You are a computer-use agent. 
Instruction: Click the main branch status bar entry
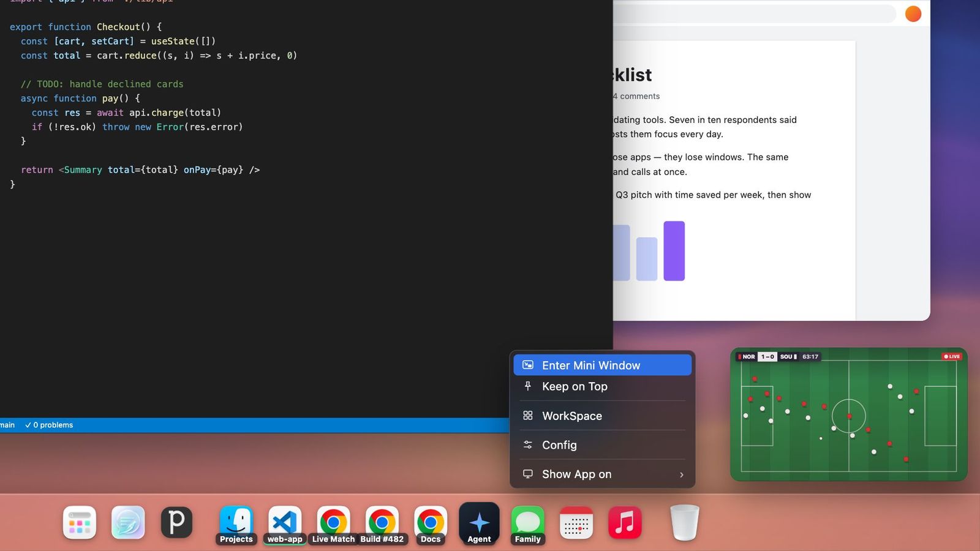[x=7, y=425]
